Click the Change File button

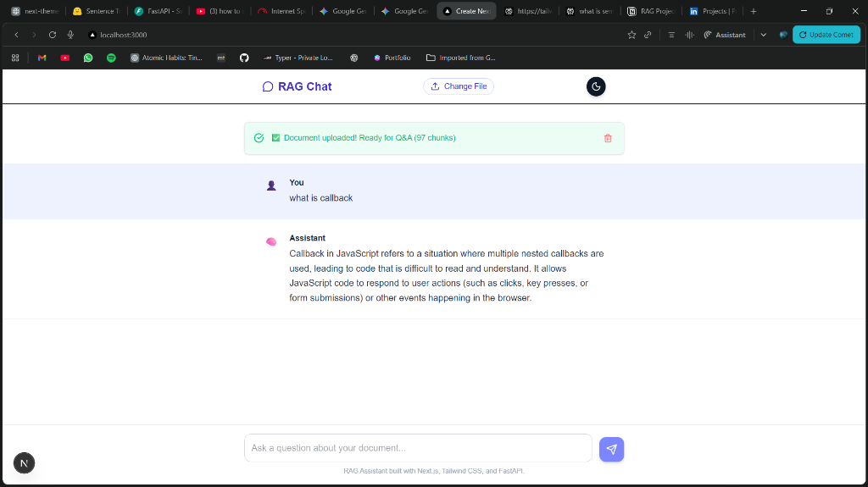[x=459, y=86]
